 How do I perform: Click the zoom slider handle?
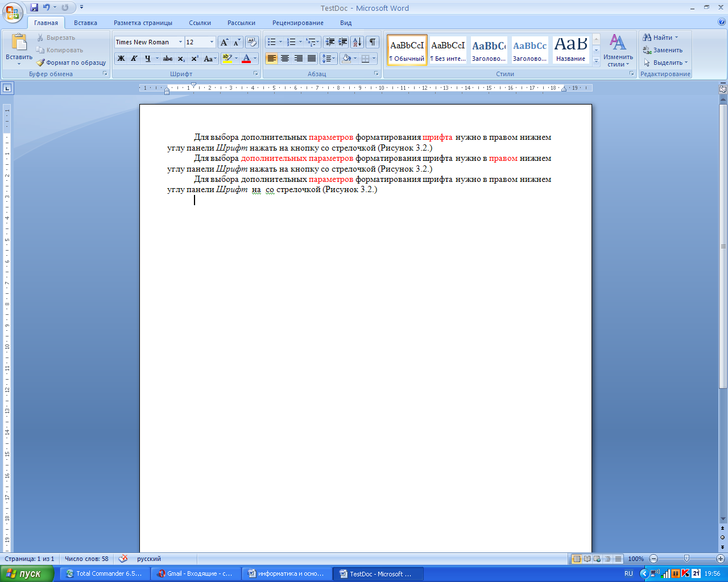pos(686,559)
